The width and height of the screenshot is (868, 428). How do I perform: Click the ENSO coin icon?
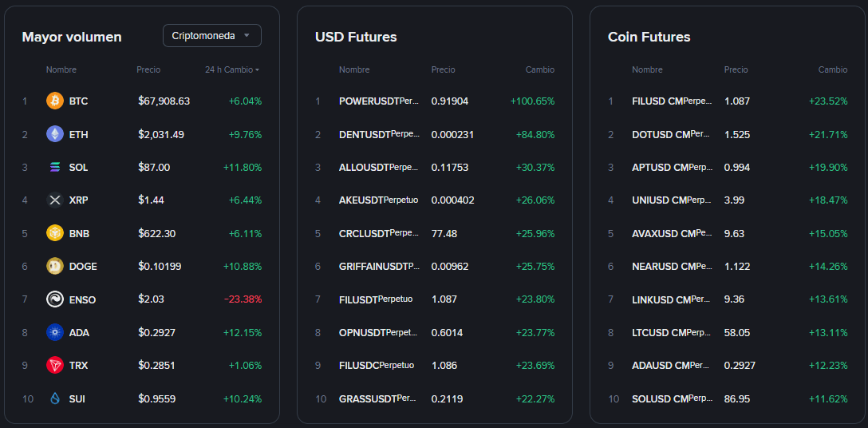coord(54,299)
